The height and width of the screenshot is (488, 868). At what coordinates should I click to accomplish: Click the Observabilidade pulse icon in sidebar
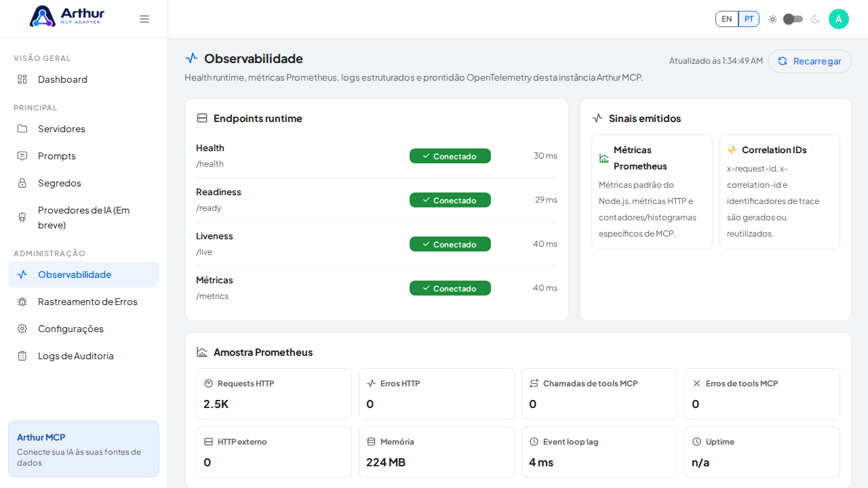[22, 274]
